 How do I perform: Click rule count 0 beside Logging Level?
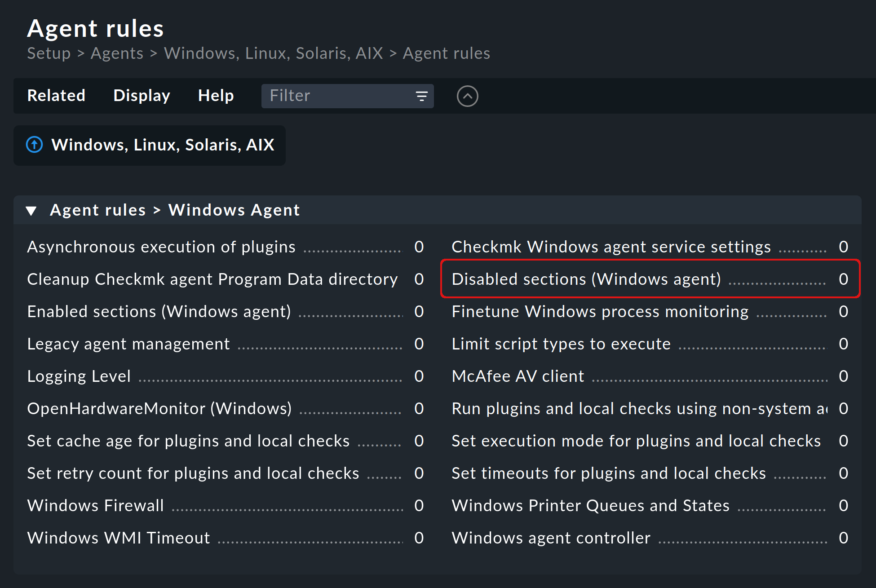pos(419,376)
